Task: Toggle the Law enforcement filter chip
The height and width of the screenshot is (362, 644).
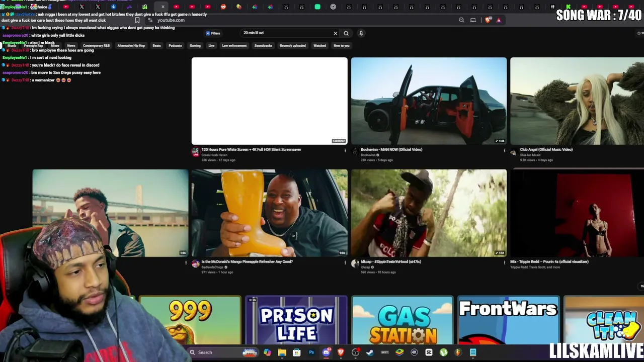Action: click(x=234, y=46)
